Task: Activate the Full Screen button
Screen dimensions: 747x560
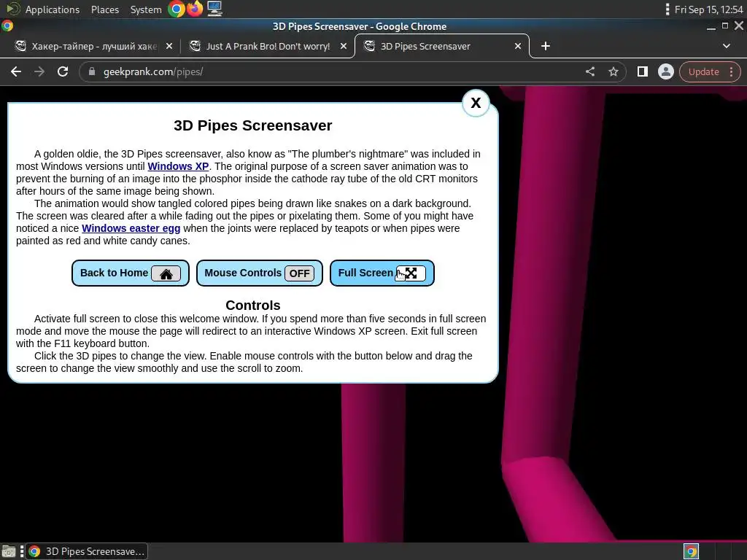Action: pyautogui.click(x=382, y=273)
